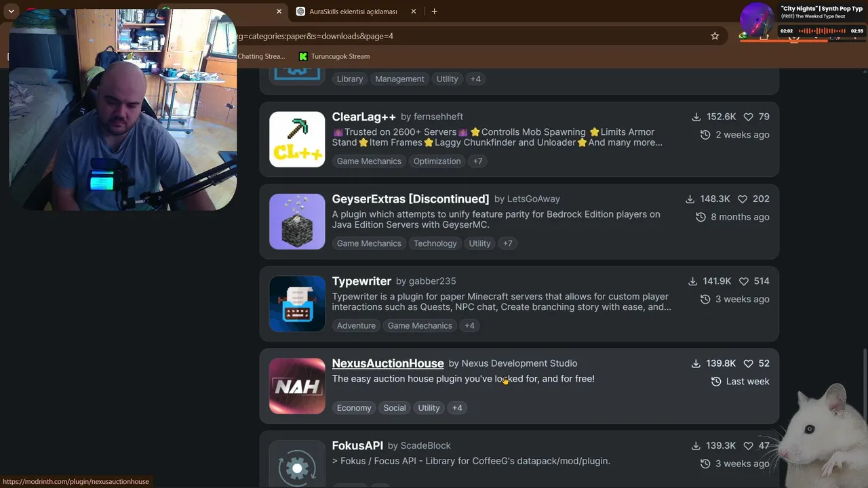Viewport: 868px width, 488px height.
Task: Click the Kick icon beside Turuncugok Stream
Action: point(303,56)
